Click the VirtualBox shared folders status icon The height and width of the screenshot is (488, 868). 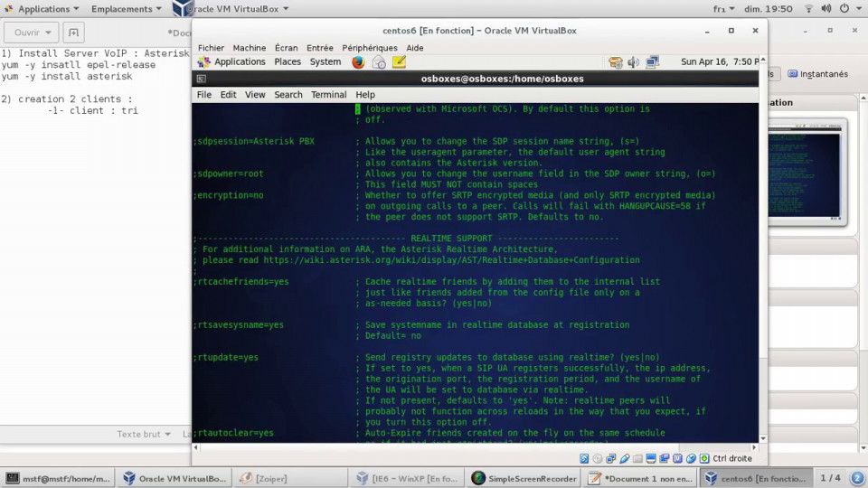(x=637, y=459)
